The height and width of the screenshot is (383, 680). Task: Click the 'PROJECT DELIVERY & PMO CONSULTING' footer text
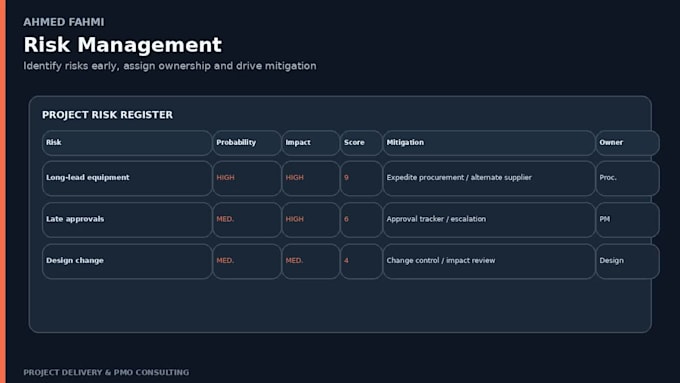[x=106, y=373]
